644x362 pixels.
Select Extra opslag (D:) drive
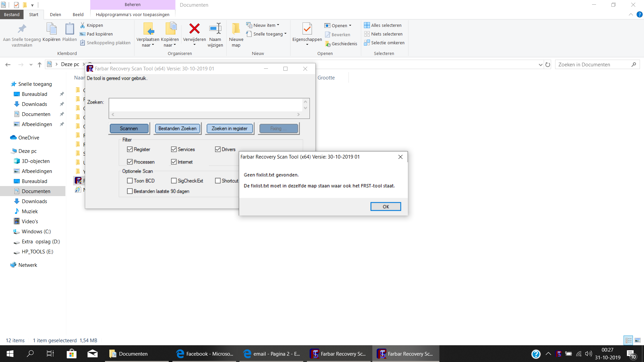pos(41,242)
